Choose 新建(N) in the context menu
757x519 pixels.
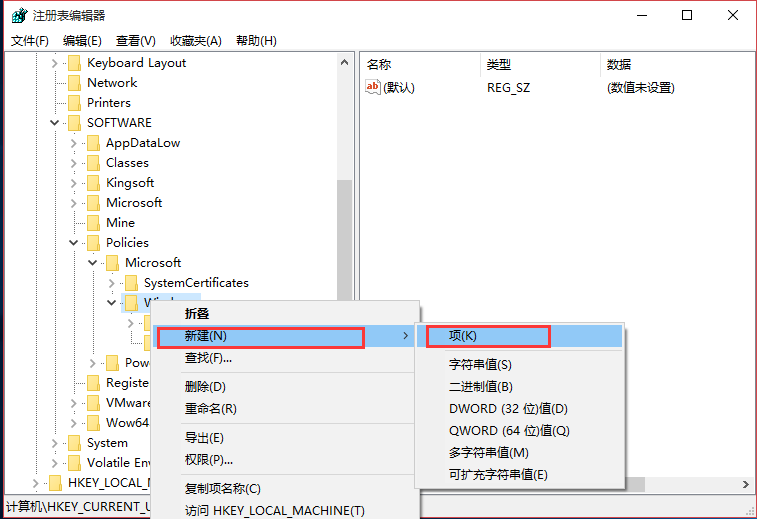[285, 336]
